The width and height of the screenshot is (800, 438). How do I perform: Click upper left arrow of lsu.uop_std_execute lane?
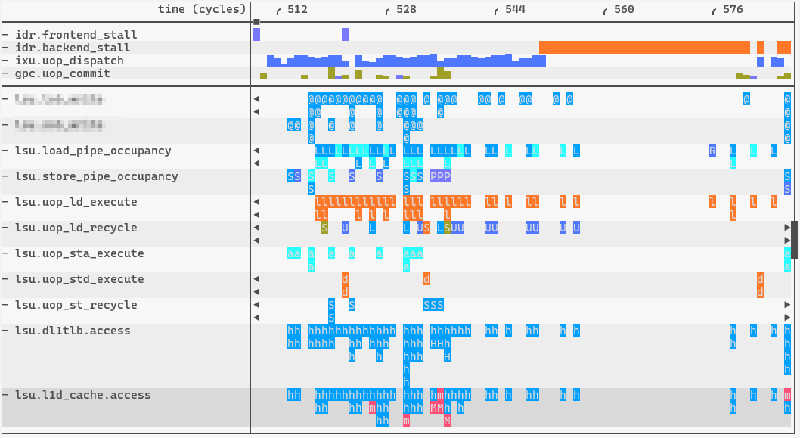pyautogui.click(x=257, y=279)
